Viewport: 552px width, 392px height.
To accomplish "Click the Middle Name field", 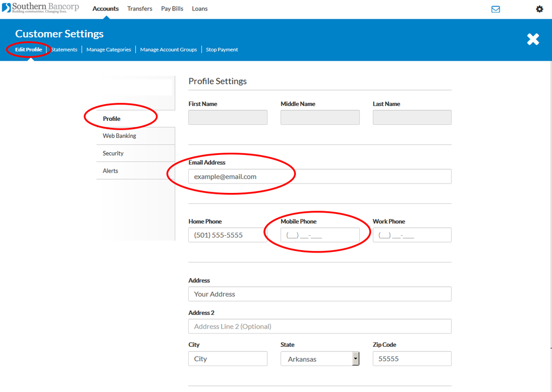I will (x=320, y=117).
